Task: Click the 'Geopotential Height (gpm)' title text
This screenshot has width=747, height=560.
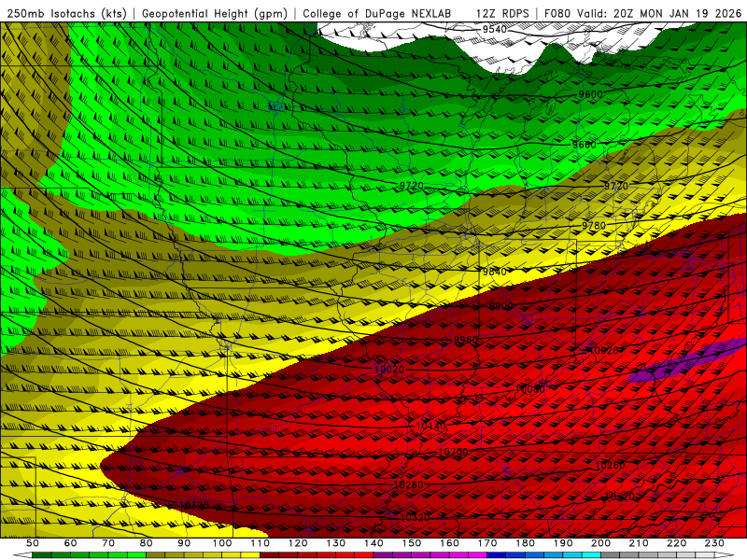Action: pos(215,14)
